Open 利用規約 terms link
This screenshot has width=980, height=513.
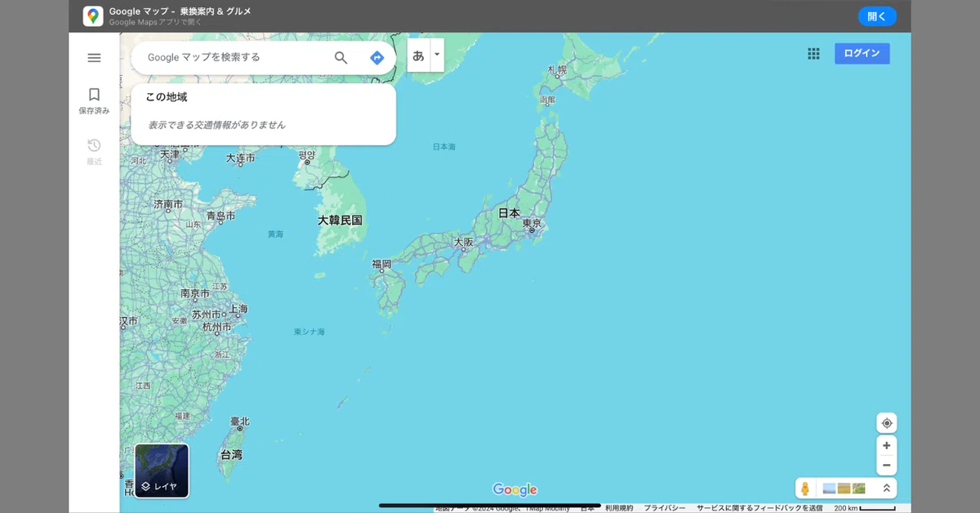point(619,508)
